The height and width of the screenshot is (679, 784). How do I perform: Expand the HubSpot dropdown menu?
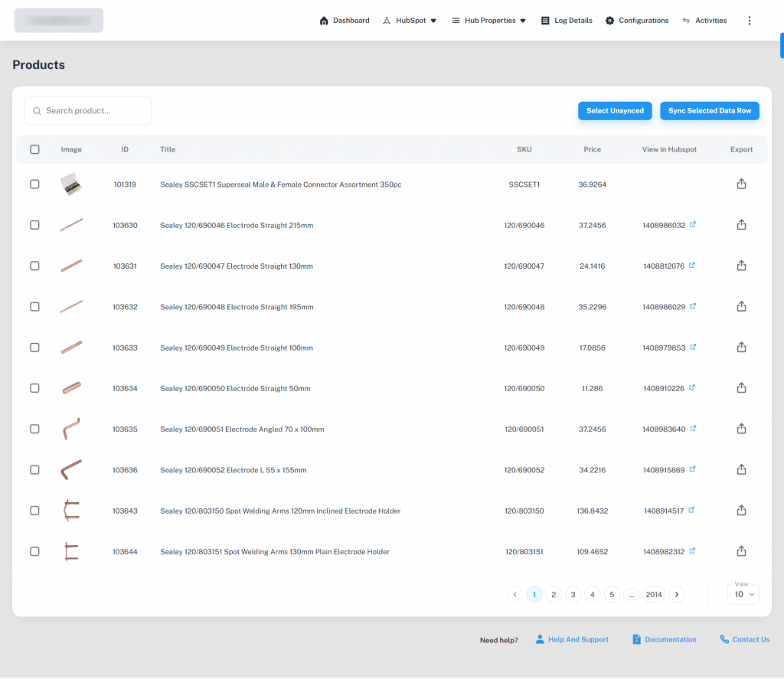[410, 21]
